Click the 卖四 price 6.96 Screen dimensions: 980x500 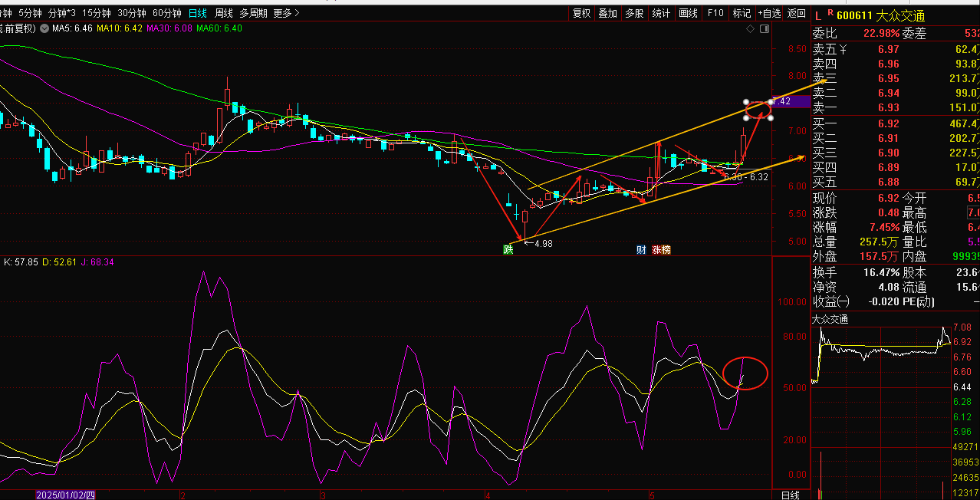(x=888, y=64)
